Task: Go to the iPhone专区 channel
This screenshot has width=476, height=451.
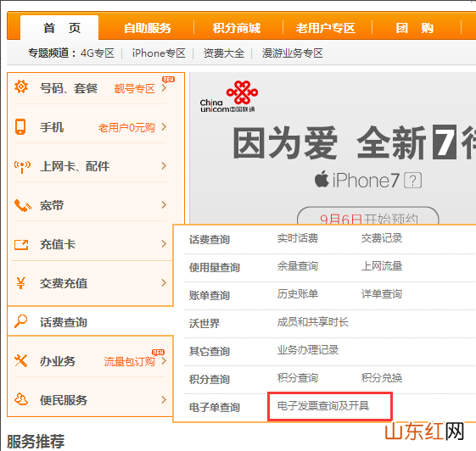Action: 159,53
